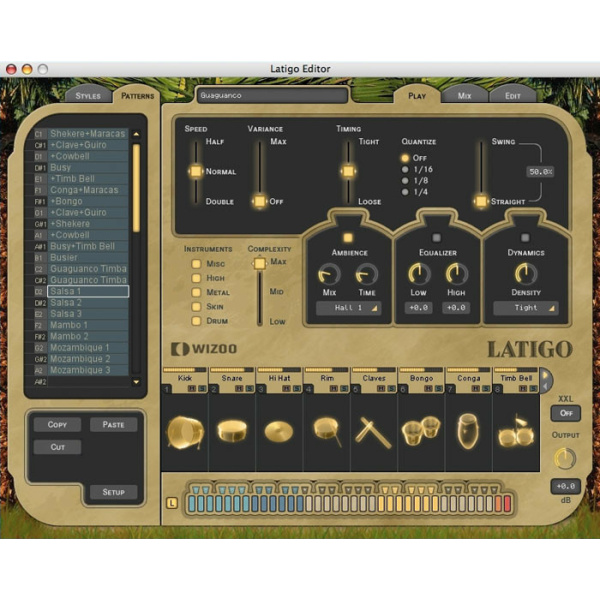Image resolution: width=600 pixels, height=600 pixels.
Task: Click the pattern list scrollbar thumb
Action: pyautogui.click(x=136, y=188)
